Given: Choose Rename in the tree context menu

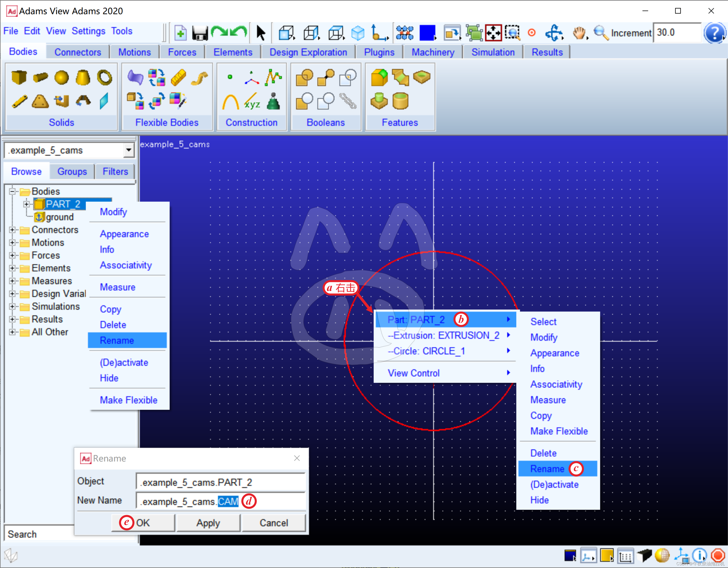Looking at the screenshot, I should (117, 340).
